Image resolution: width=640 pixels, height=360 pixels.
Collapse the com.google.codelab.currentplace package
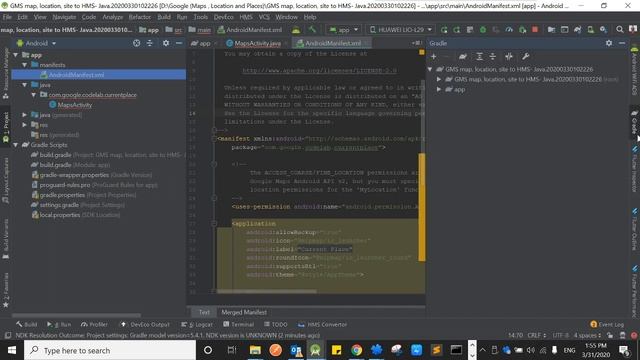[x=33, y=95]
